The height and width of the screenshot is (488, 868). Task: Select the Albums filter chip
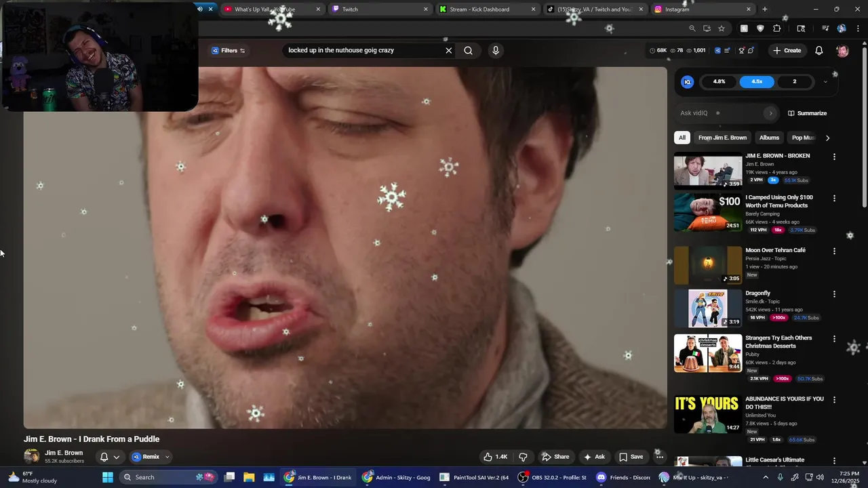(769, 138)
